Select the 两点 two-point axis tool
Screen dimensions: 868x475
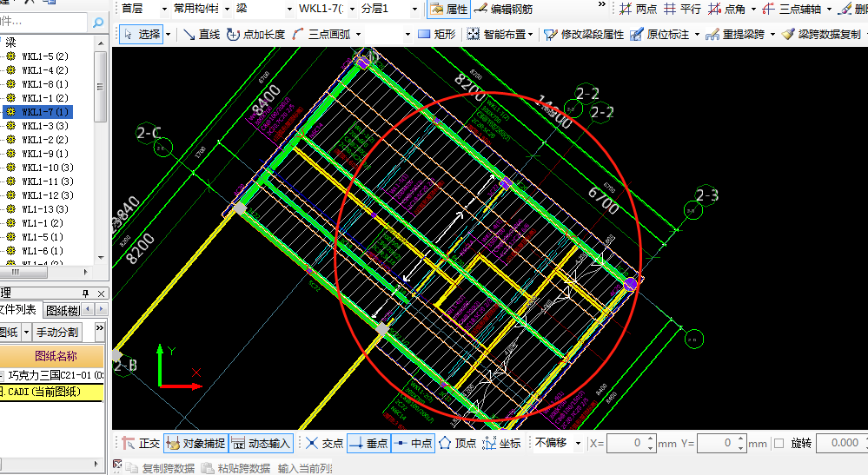click(639, 9)
